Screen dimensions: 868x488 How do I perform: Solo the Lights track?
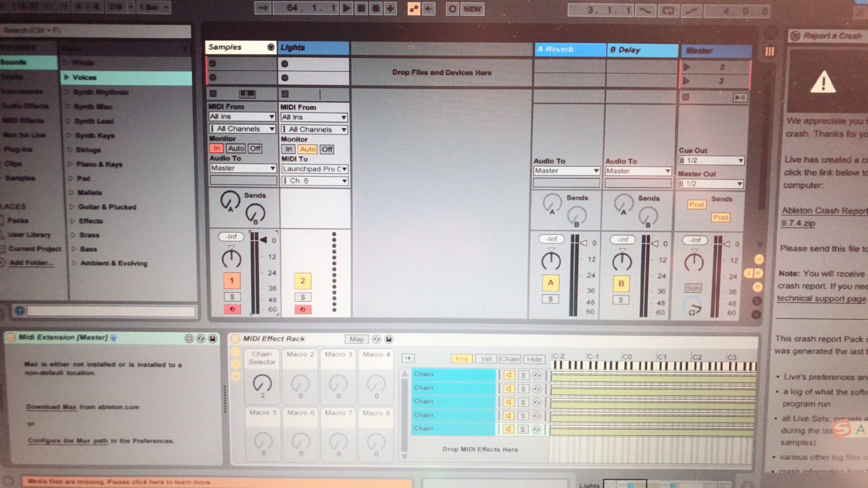coord(302,297)
